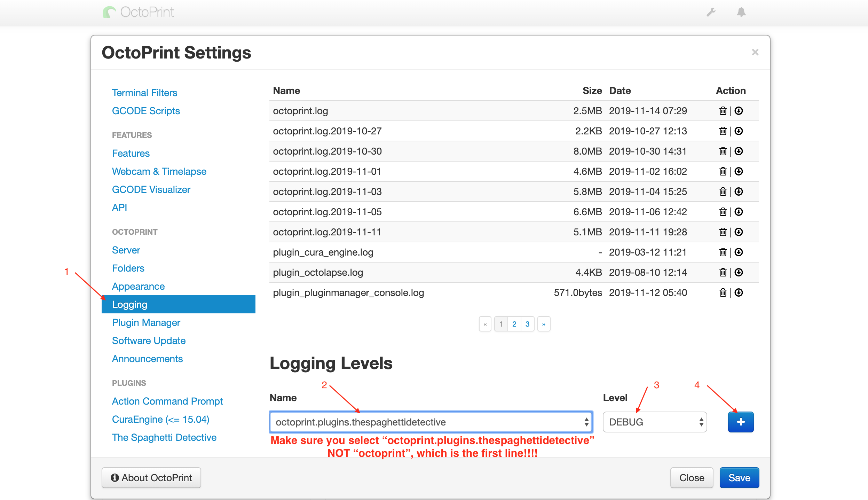Close settings dialog with X icon

click(755, 52)
